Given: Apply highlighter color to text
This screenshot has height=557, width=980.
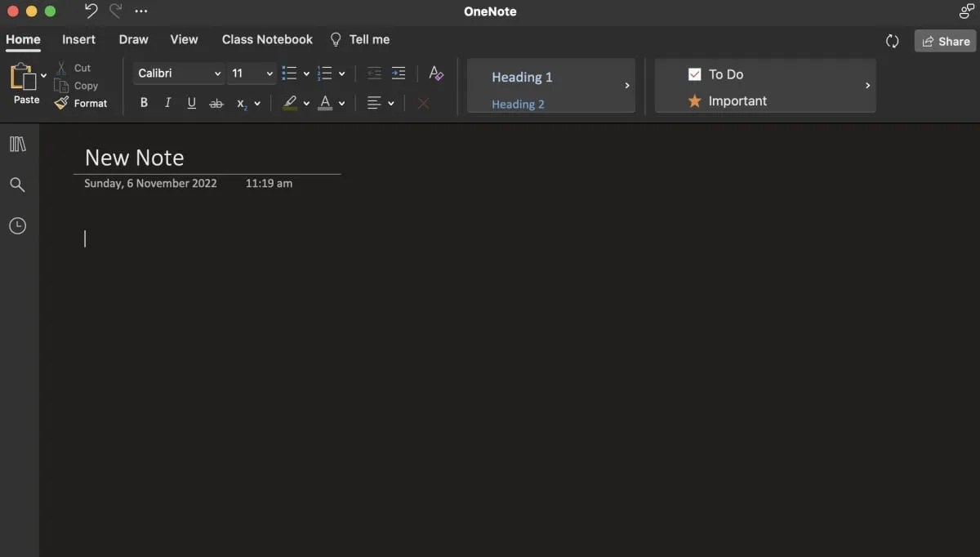Looking at the screenshot, I should click(291, 103).
